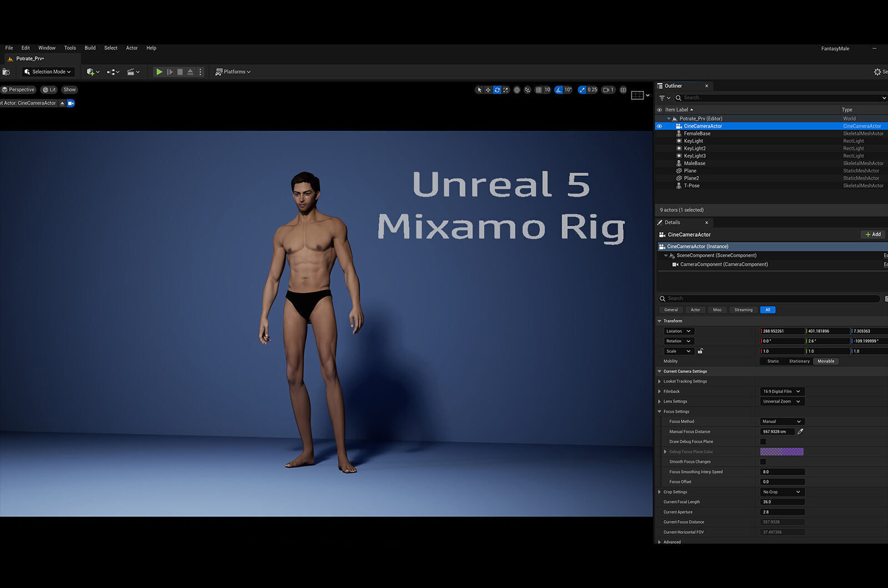Screen dimensions: 888x588
Task: Click the maximize/restore viewport grid icon
Action: tap(623, 89)
